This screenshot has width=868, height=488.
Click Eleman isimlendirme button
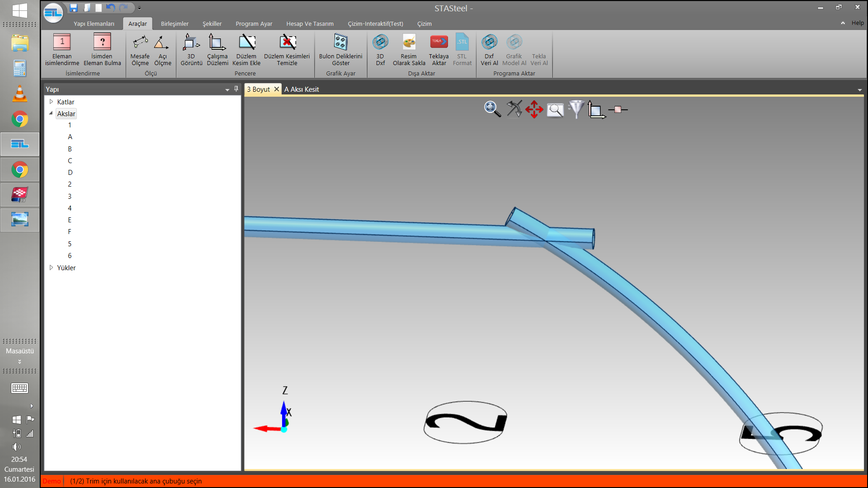(x=62, y=50)
